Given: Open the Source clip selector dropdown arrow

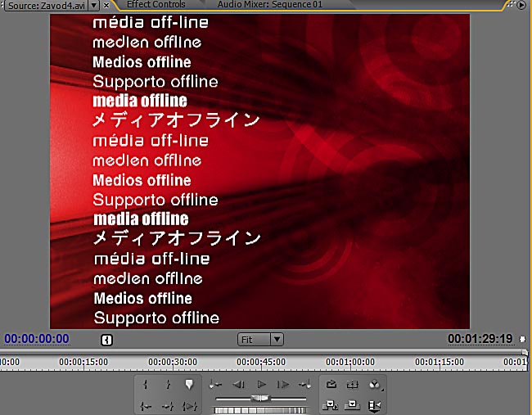Looking at the screenshot, I should click(93, 5).
